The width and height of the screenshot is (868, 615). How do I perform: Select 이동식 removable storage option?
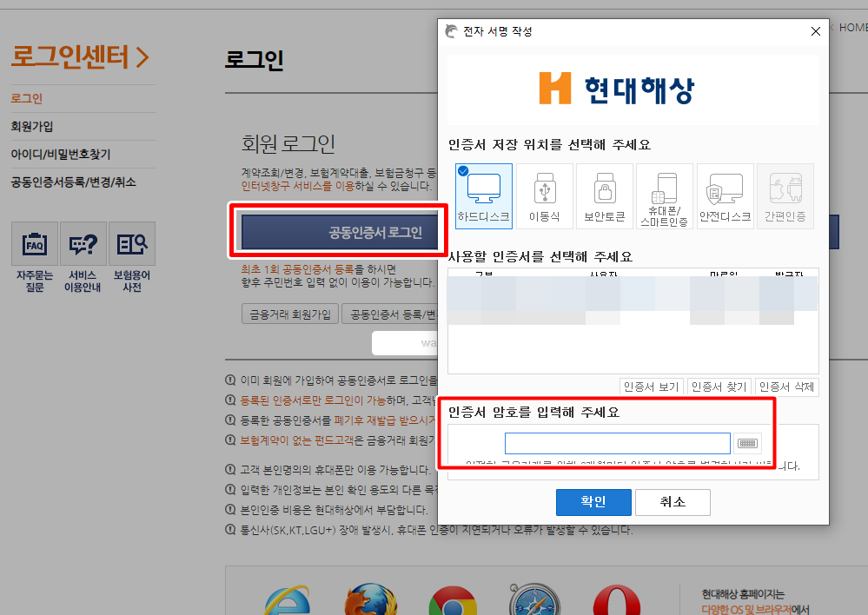click(x=544, y=196)
